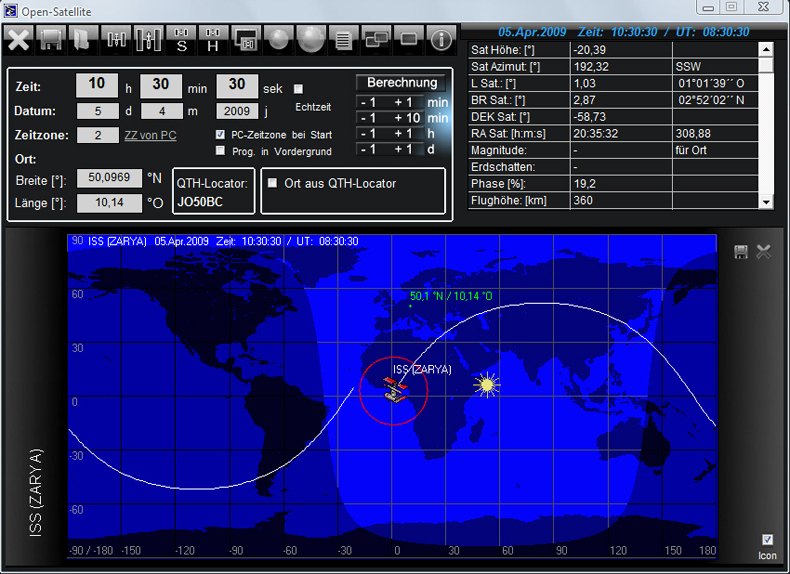Click the floppy disk save icon in toolbar

(51, 40)
